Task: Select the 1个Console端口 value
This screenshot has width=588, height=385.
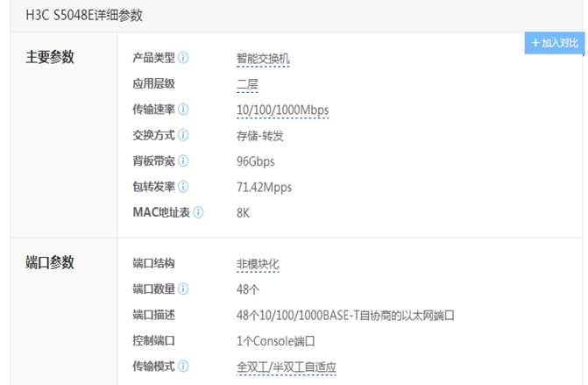Action: 275,341
